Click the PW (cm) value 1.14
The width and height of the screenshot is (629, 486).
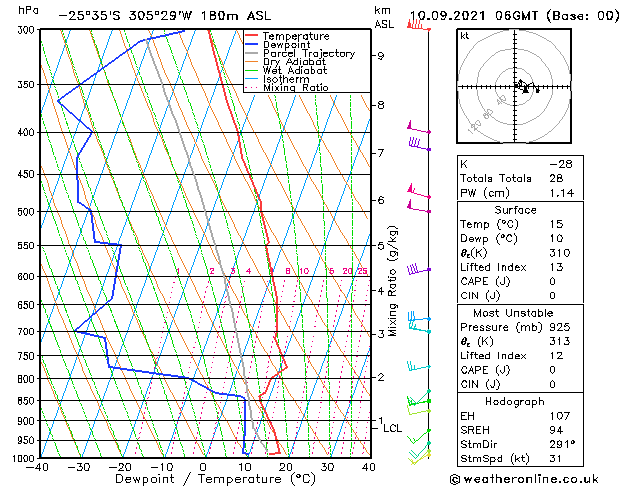pyautogui.click(x=562, y=193)
